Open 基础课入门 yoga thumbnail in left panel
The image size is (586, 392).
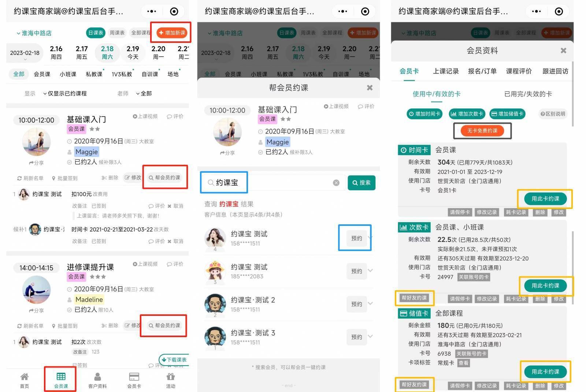coord(36,142)
